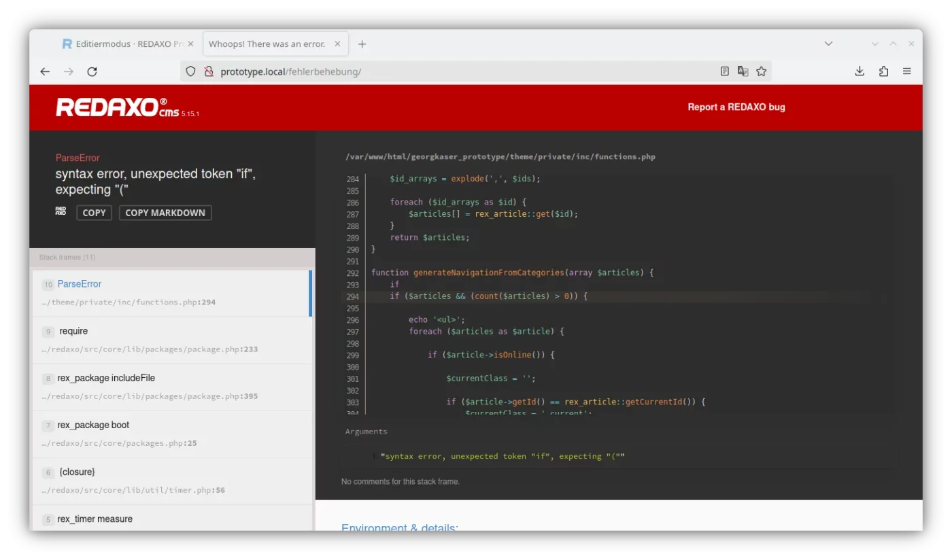Image resolution: width=952 pixels, height=560 pixels.
Task: Click the insecure connection padlock icon
Action: (209, 71)
